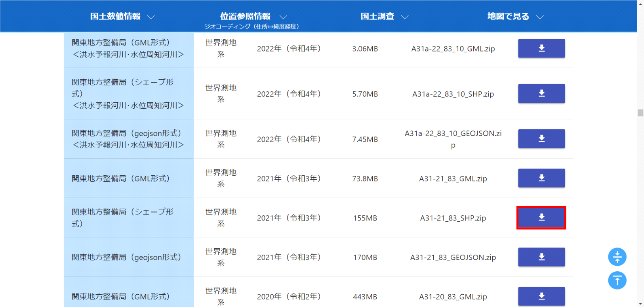Image resolution: width=644 pixels, height=307 pixels.
Task: Download A31-21_83_GML.zip file
Action: click(541, 178)
